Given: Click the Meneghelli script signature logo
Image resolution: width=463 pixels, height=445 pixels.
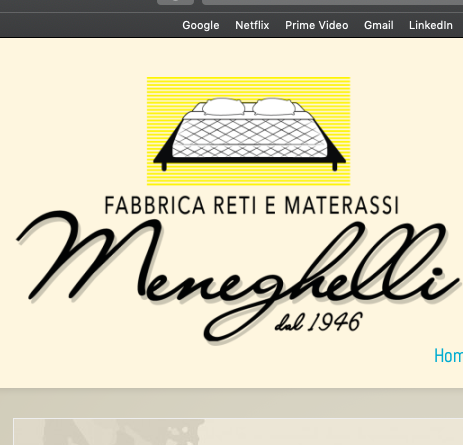Looking at the screenshot, I should (x=237, y=273).
